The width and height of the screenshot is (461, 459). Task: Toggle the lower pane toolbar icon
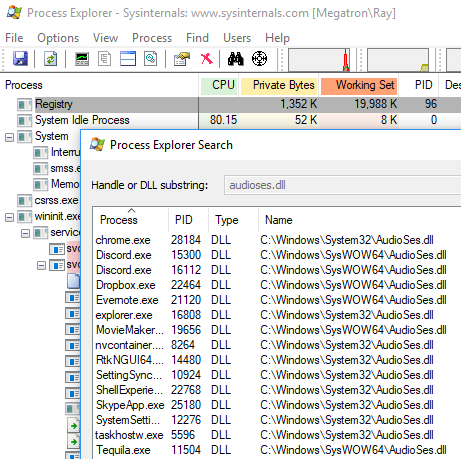click(128, 59)
